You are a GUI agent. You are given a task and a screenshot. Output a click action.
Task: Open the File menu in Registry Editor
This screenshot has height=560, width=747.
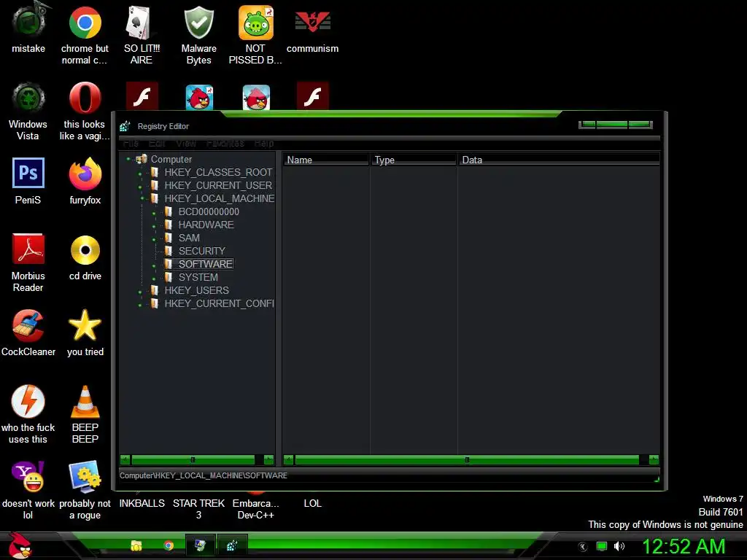point(131,143)
